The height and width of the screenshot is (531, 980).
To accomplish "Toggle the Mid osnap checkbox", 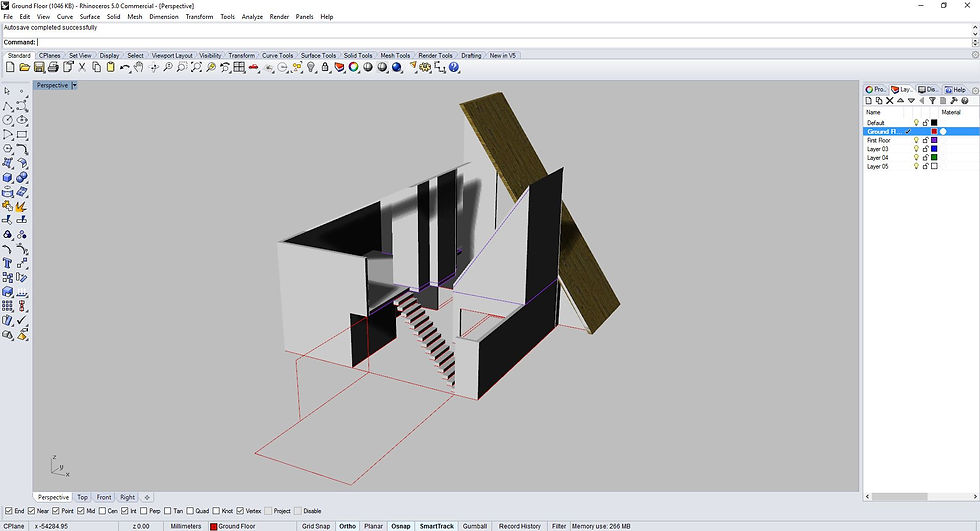I will [81, 510].
